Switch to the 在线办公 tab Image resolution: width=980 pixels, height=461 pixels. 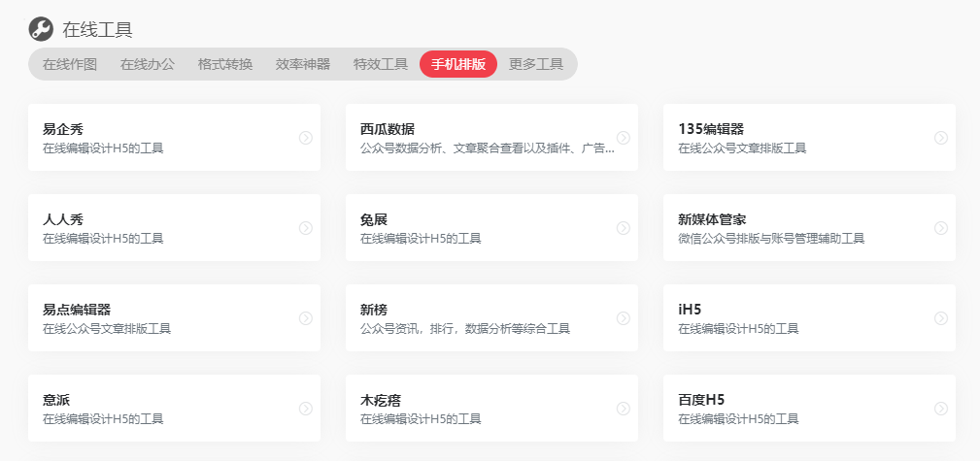click(x=148, y=64)
